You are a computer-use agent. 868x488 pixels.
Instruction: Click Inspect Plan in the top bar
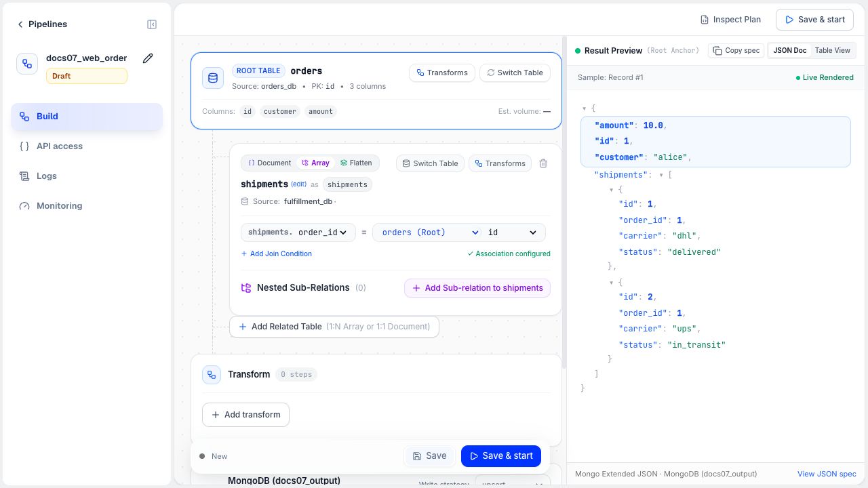coord(730,20)
